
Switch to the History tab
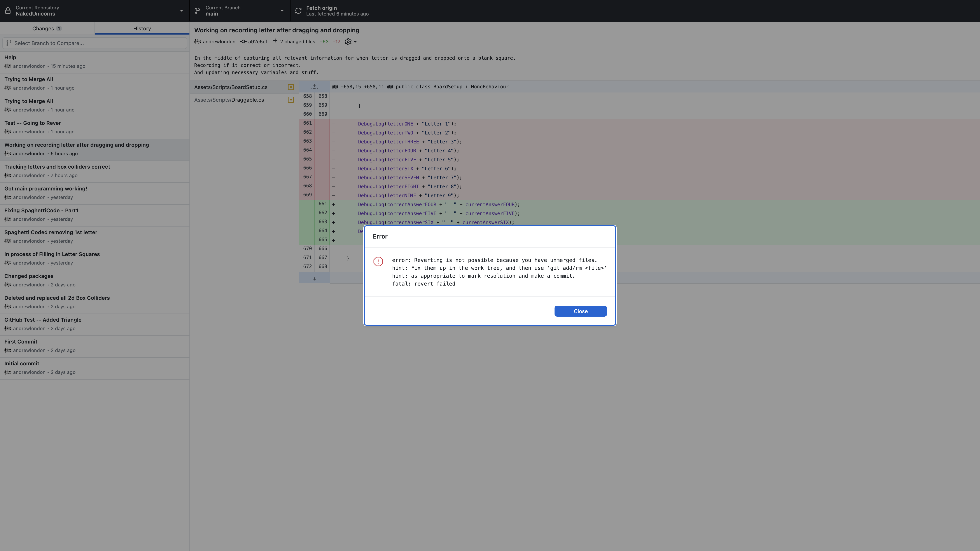142,28
